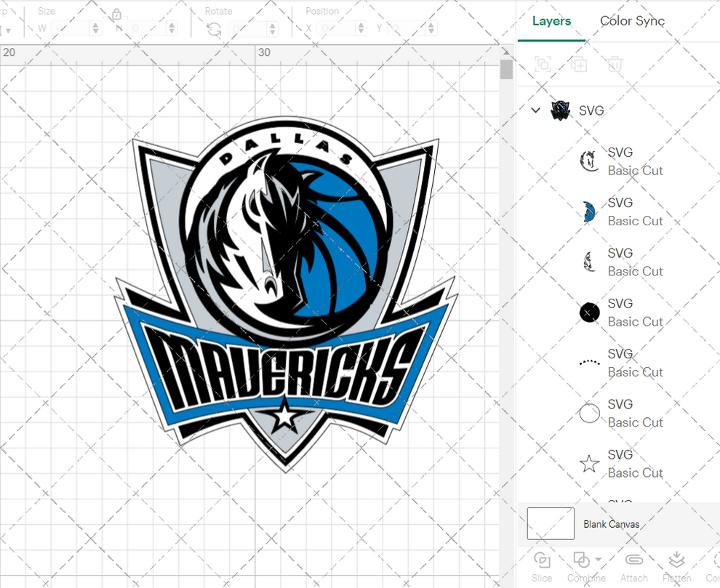Click the Blank Canvas white color swatch
The image size is (720, 588).
[551, 523]
